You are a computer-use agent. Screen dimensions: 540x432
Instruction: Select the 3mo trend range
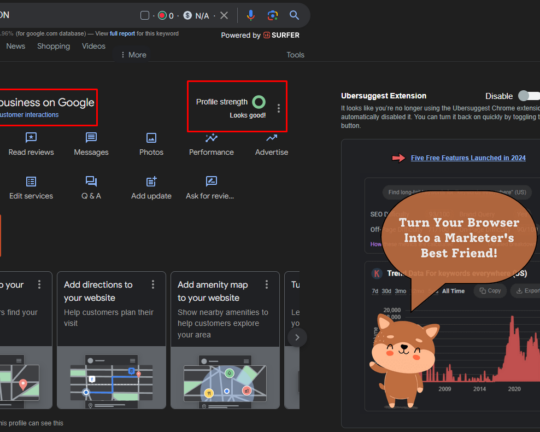point(400,291)
